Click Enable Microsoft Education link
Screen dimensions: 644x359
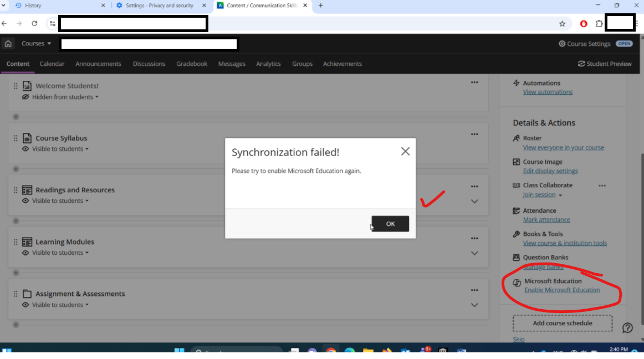coord(562,290)
